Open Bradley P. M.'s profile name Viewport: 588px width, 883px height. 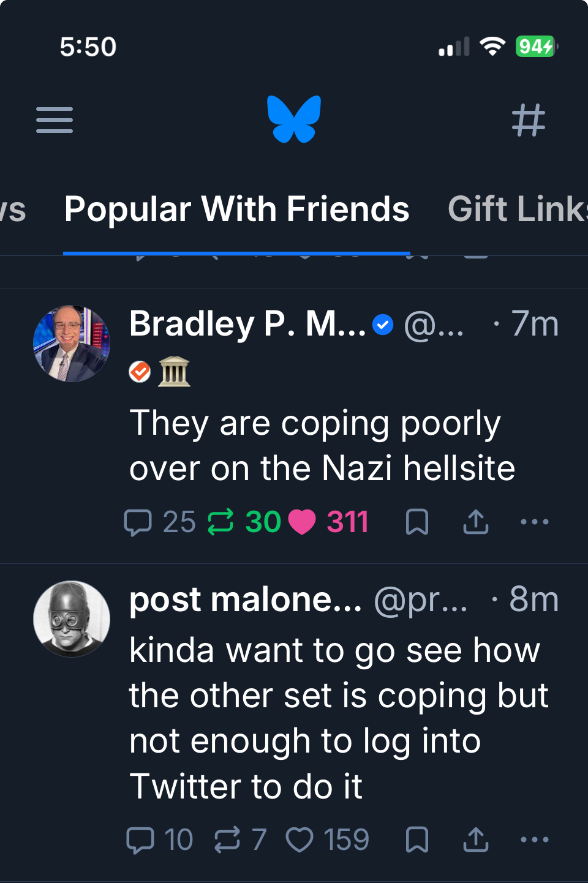click(247, 324)
